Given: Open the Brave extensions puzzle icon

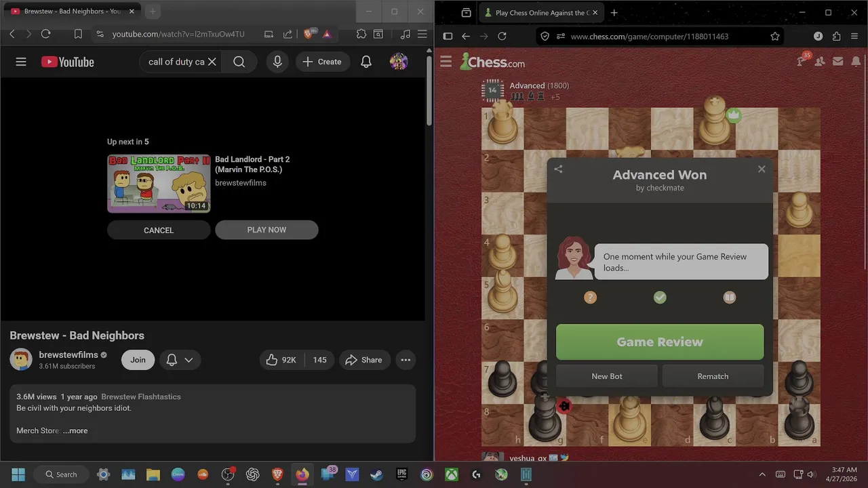Looking at the screenshot, I should tap(361, 34).
